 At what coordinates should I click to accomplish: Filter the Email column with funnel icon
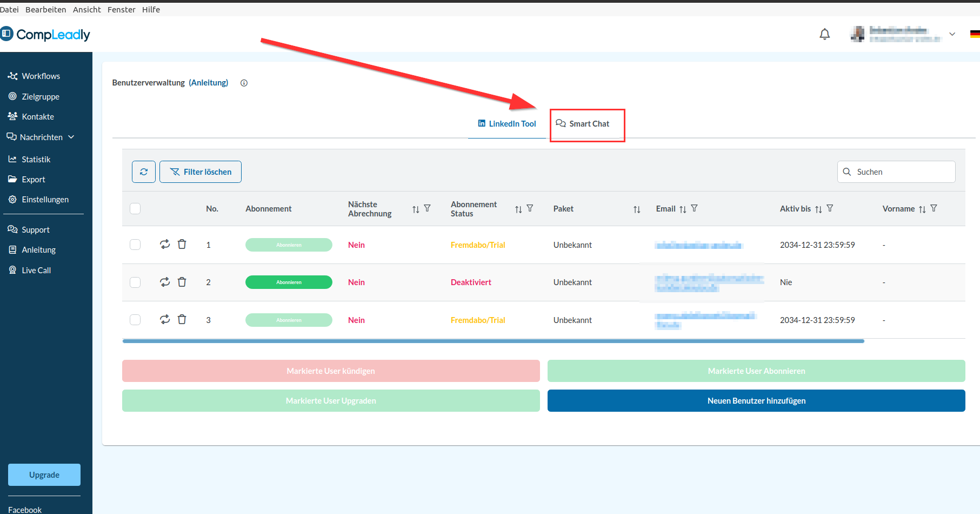(x=695, y=208)
